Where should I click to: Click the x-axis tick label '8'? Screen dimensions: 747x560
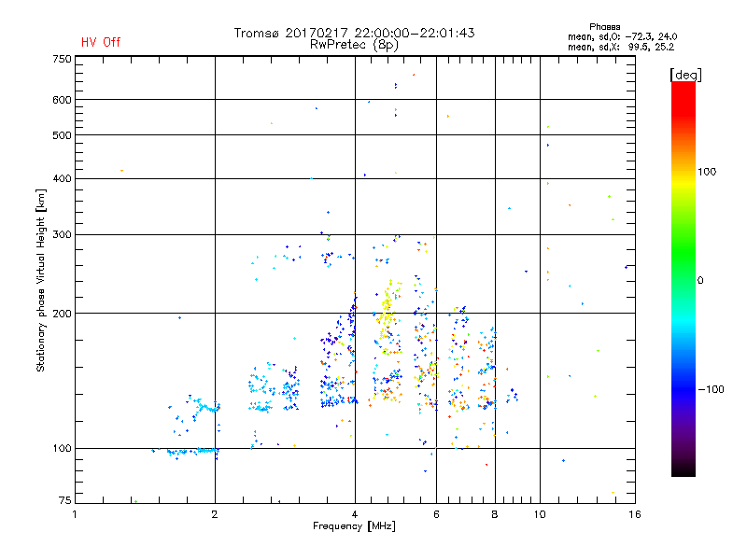(x=495, y=514)
